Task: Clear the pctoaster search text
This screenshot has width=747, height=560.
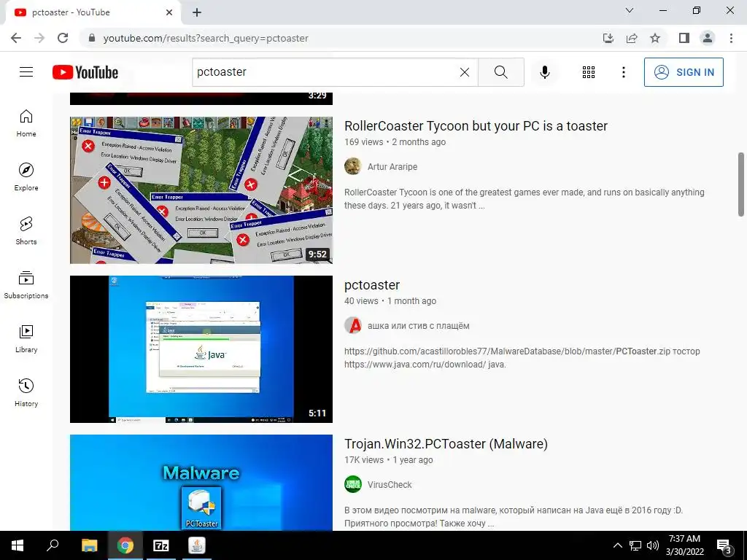Action: click(x=465, y=72)
